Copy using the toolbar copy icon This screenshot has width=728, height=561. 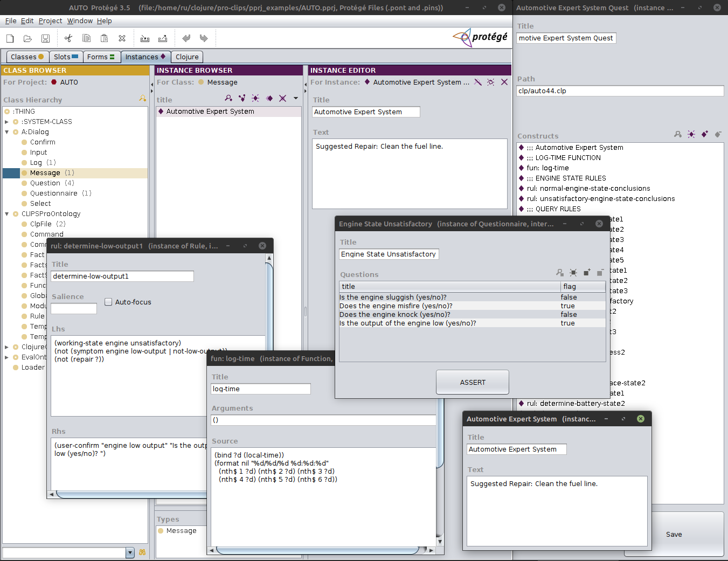coord(86,38)
